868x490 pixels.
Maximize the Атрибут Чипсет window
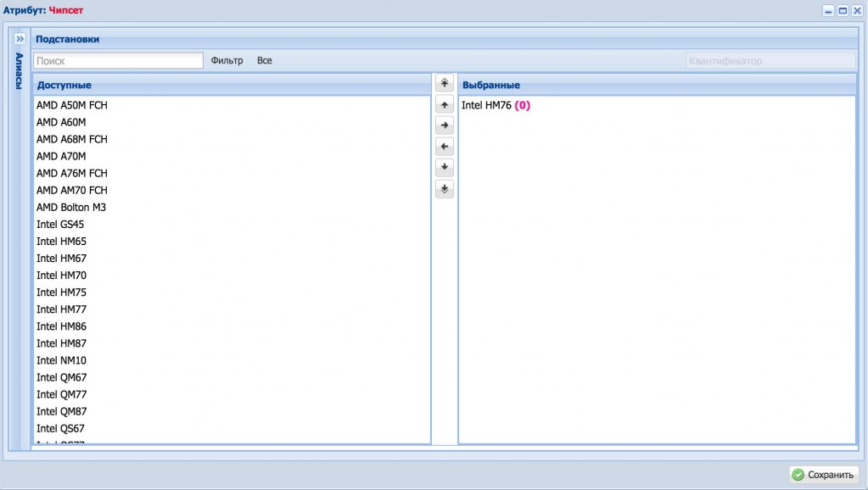coord(843,10)
